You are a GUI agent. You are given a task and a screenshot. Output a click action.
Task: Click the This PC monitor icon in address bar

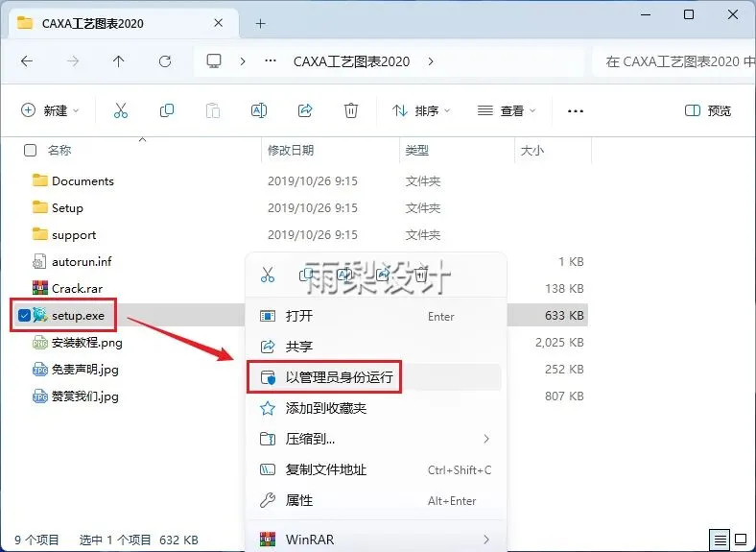click(x=214, y=61)
